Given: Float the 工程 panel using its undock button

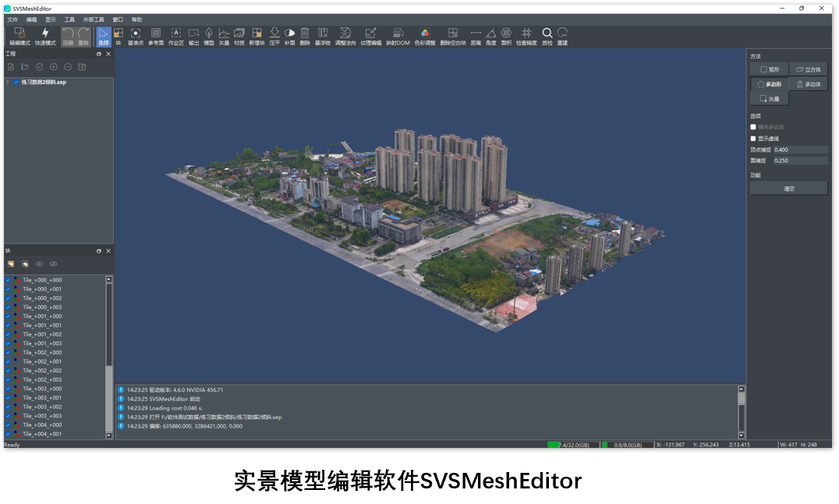Looking at the screenshot, I should tap(99, 55).
